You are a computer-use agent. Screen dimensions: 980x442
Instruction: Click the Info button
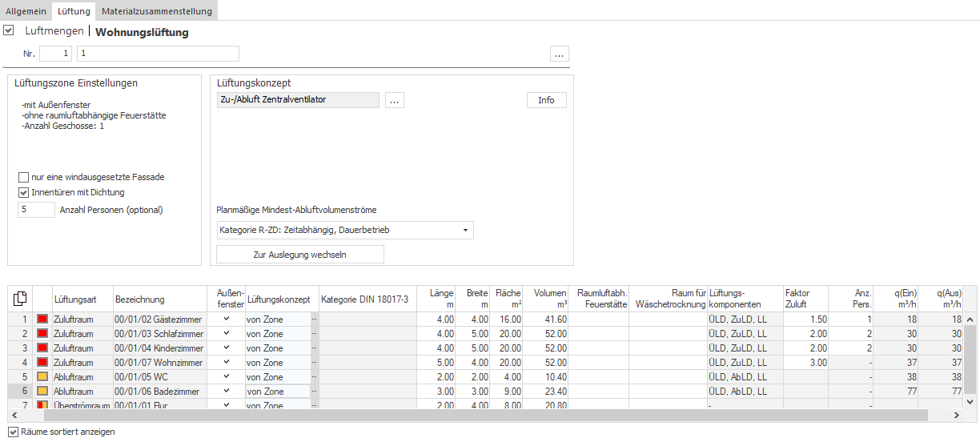546,100
